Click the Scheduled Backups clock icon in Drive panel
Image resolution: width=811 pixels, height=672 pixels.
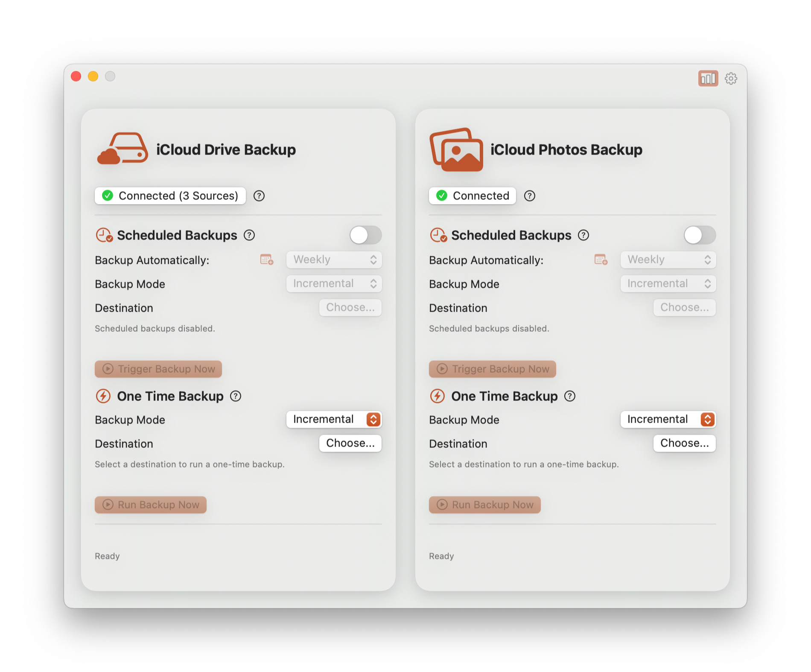[104, 235]
